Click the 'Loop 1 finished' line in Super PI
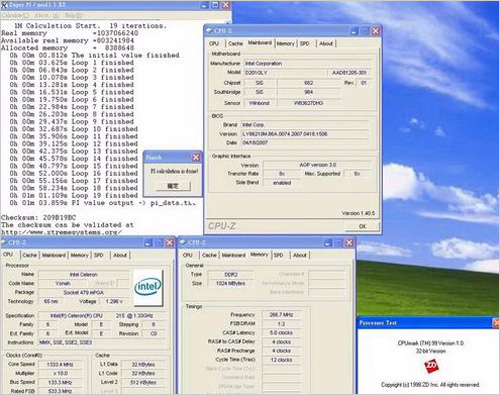This screenshot has height=395, width=500. [x=71, y=63]
